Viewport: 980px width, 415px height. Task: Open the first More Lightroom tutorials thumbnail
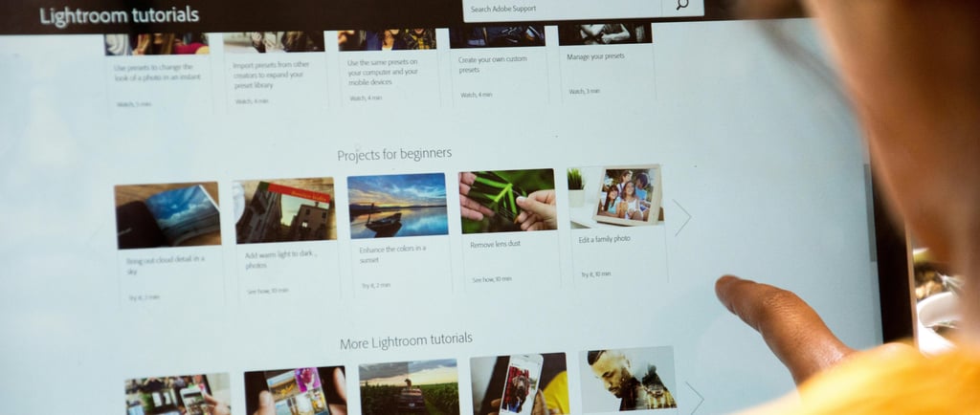[177, 394]
